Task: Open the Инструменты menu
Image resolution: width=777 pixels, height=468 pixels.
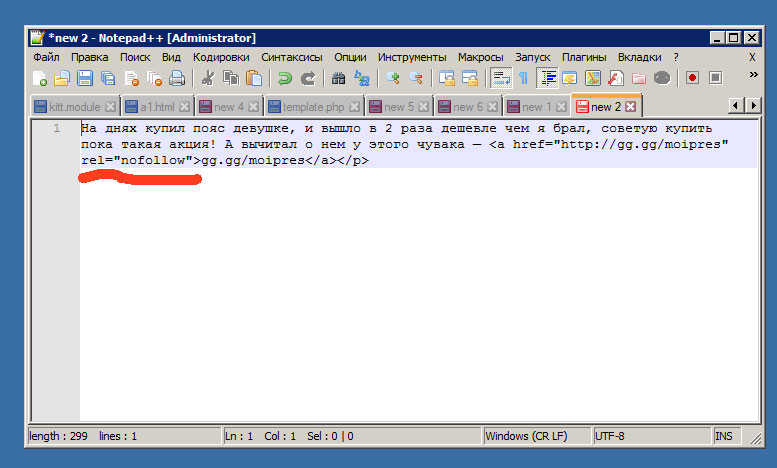Action: pos(412,57)
